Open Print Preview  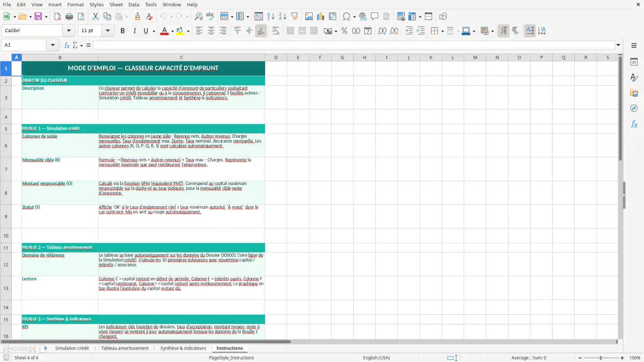click(x=80, y=17)
